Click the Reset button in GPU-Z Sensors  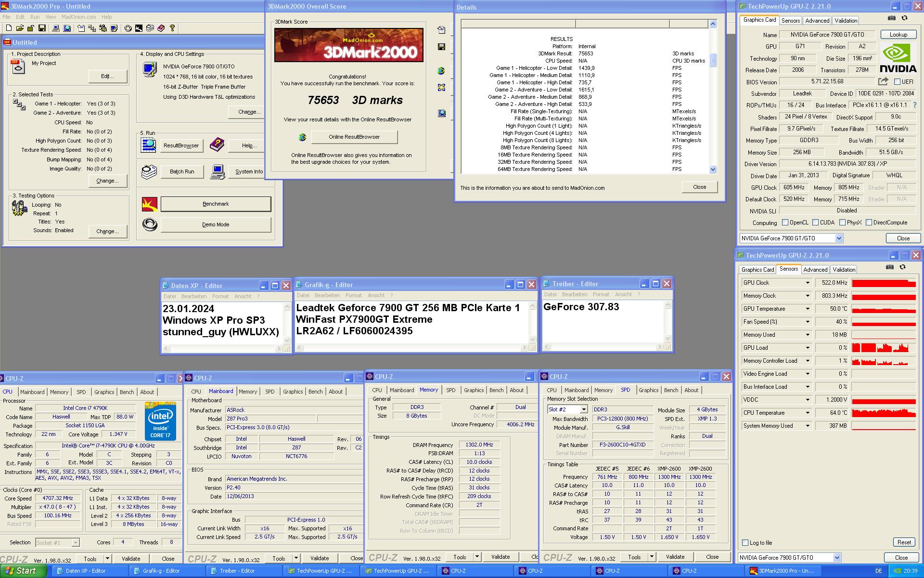click(904, 542)
